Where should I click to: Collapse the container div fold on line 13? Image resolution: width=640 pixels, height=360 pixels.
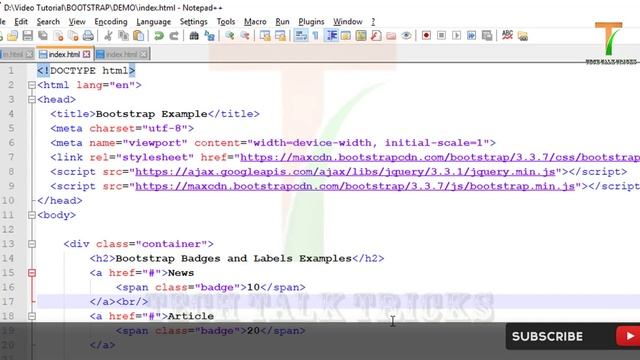[x=32, y=244]
